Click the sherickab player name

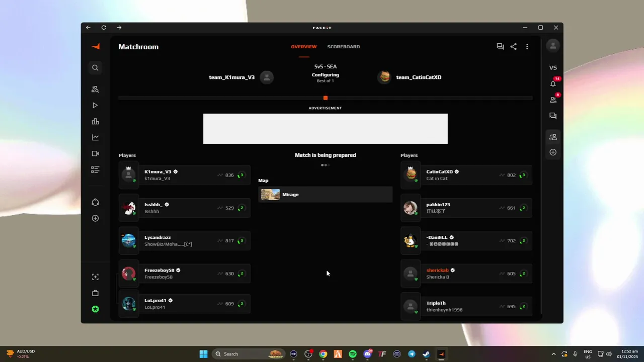437,270
